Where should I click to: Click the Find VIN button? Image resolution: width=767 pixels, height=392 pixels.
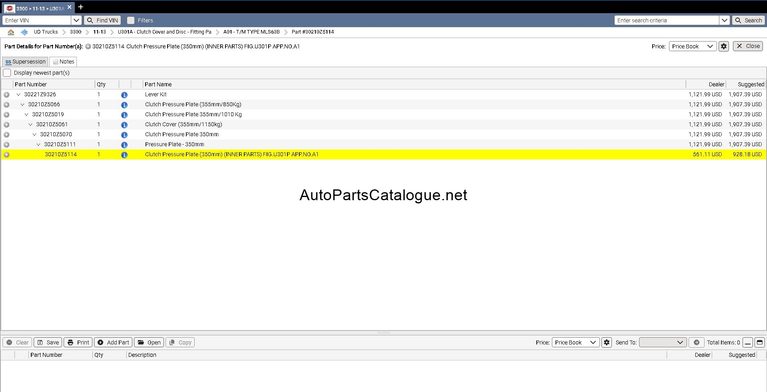[x=103, y=21]
